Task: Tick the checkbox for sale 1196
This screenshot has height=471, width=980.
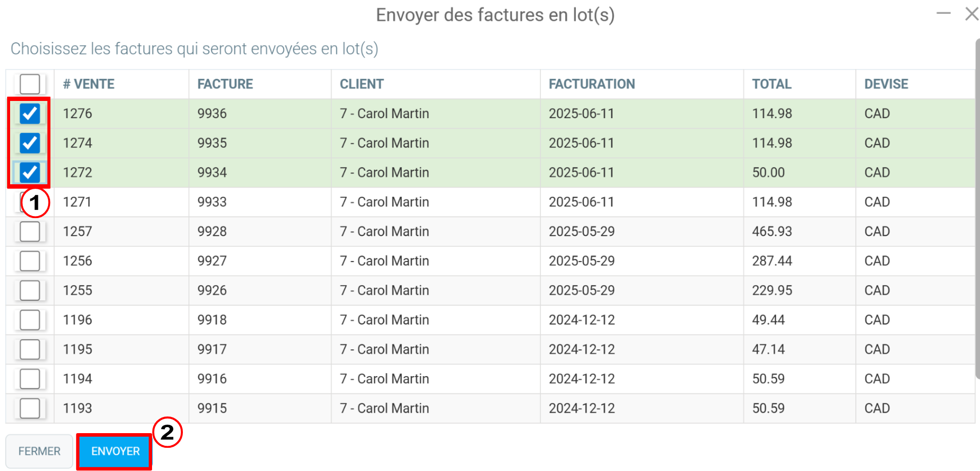Action: coord(30,320)
